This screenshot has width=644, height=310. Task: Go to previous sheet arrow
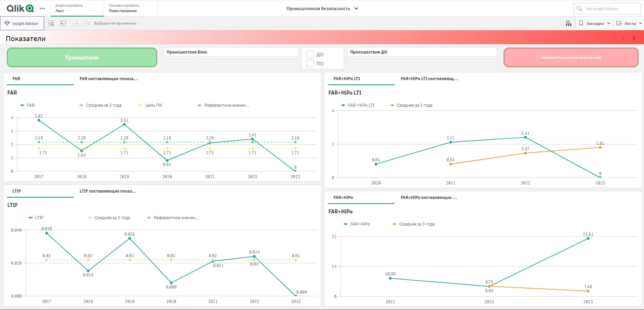click(x=623, y=38)
